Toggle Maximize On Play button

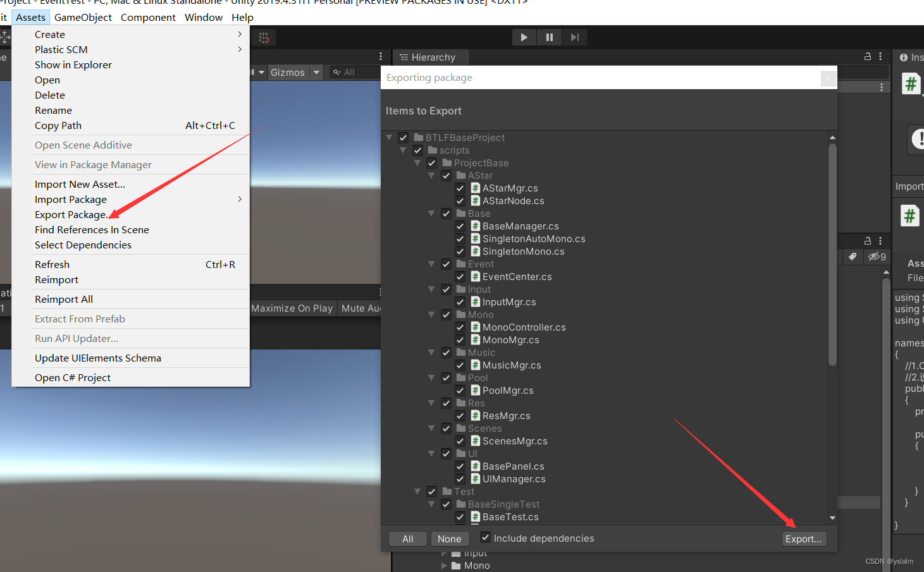tap(292, 308)
